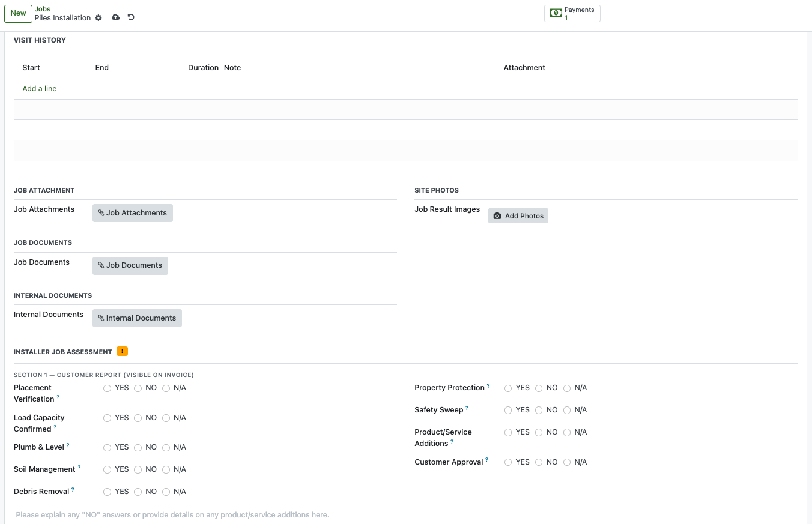The height and width of the screenshot is (524, 812).
Task: Click the Job Attachments upload button
Action: click(x=133, y=213)
